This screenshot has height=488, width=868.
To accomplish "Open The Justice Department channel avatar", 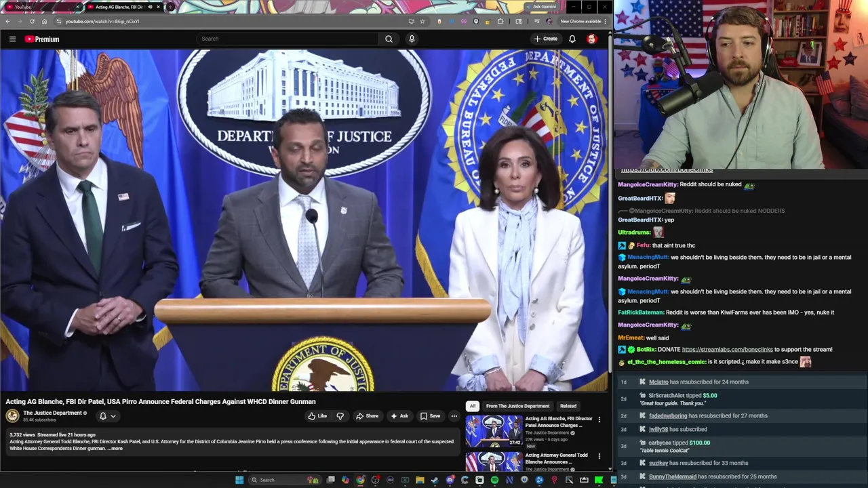I will click(12, 416).
